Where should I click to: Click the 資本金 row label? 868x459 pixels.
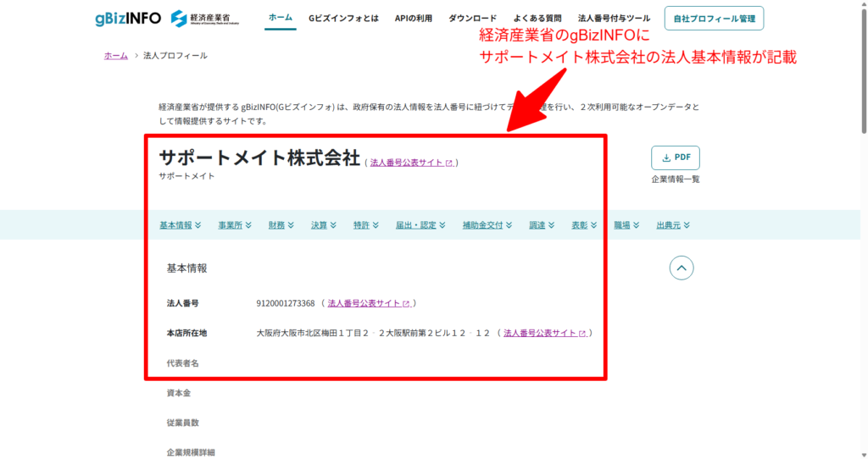[179, 393]
